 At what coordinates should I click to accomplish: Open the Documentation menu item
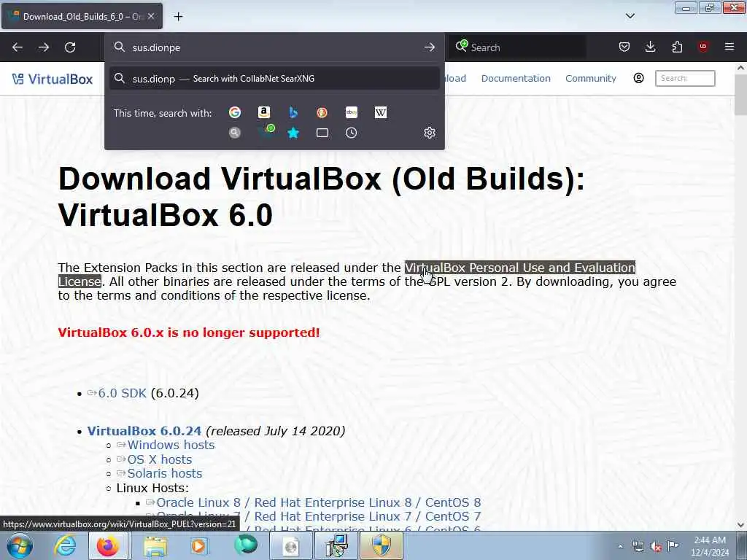click(516, 78)
